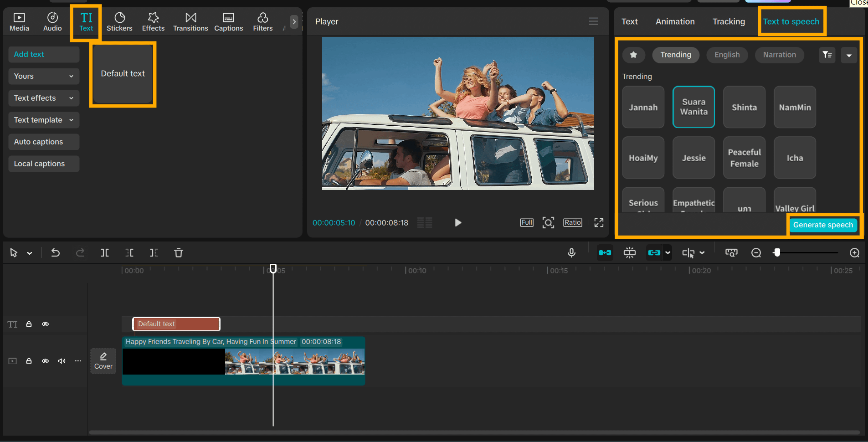868x442 pixels.
Task: Mute the video track audio
Action: [x=62, y=361]
